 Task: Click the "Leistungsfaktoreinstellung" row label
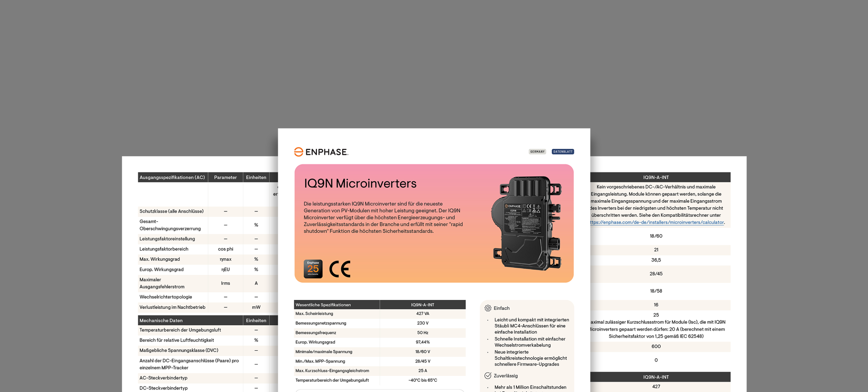point(167,239)
